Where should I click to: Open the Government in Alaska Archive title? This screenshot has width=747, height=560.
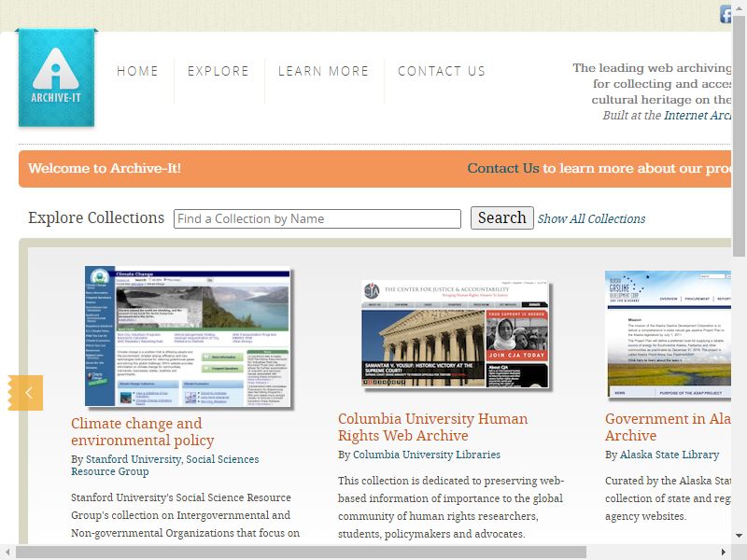point(668,427)
